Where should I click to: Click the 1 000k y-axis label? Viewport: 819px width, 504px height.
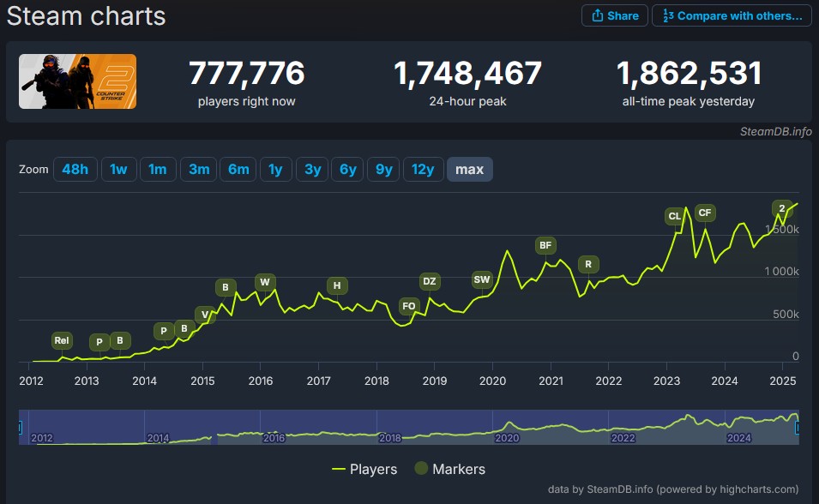point(781,271)
